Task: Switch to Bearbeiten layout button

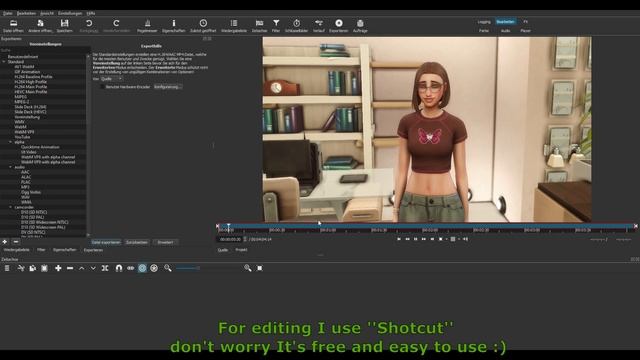Action: pyautogui.click(x=505, y=22)
